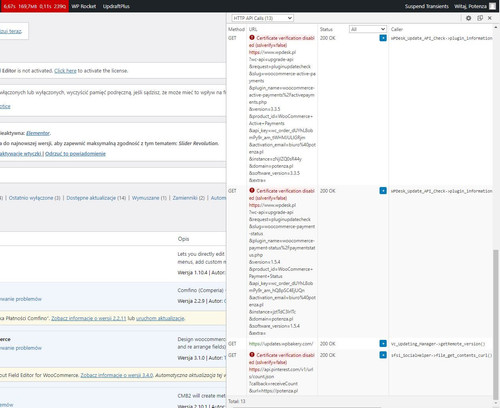This screenshot has width=500, height=408.
Task: Click the 'Status' column header label
Action: coord(326,29)
